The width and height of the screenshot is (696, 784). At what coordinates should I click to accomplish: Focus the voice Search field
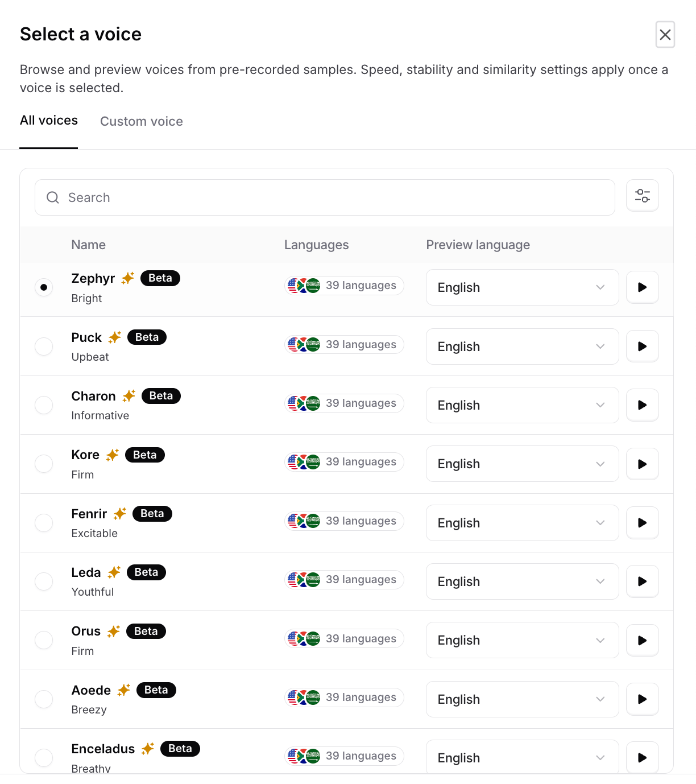coord(325,197)
